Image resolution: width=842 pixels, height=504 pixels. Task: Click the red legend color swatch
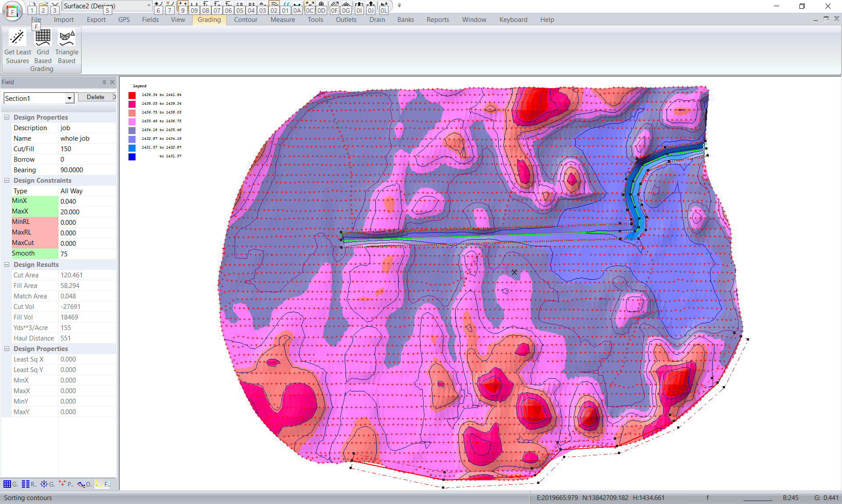coord(132,95)
